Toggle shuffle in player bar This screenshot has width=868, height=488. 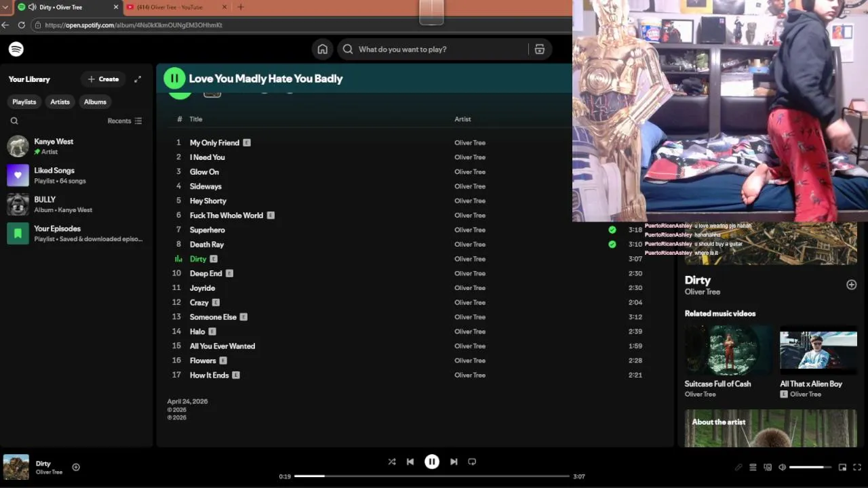point(392,462)
